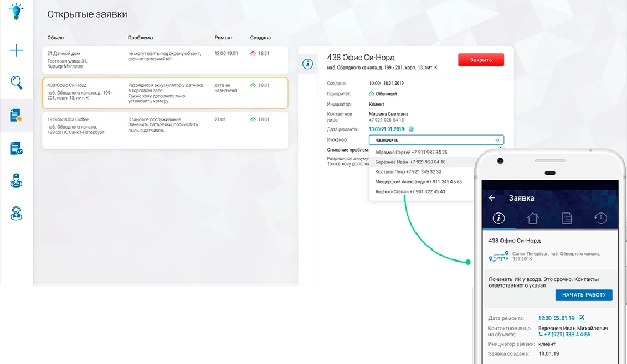Tap the 'НАЧАТЬ РАБОТУ' button

pos(584,295)
